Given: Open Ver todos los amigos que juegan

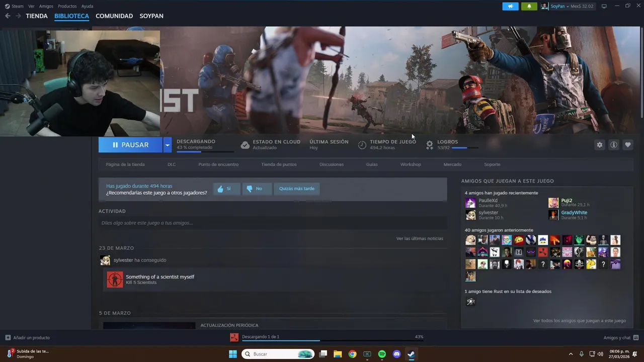Looking at the screenshot, I should [580, 320].
